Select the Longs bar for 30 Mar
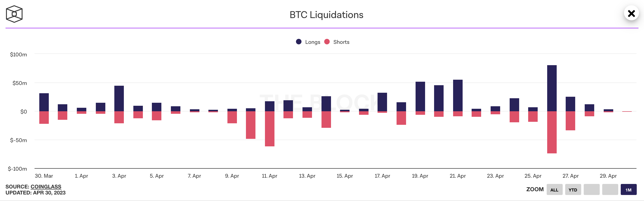Screen dimensions: 644x203 click(x=44, y=102)
